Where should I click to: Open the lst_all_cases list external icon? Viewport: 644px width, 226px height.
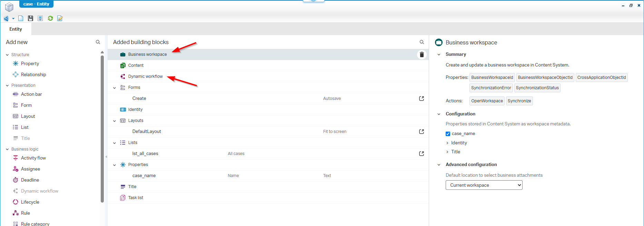[421, 154]
